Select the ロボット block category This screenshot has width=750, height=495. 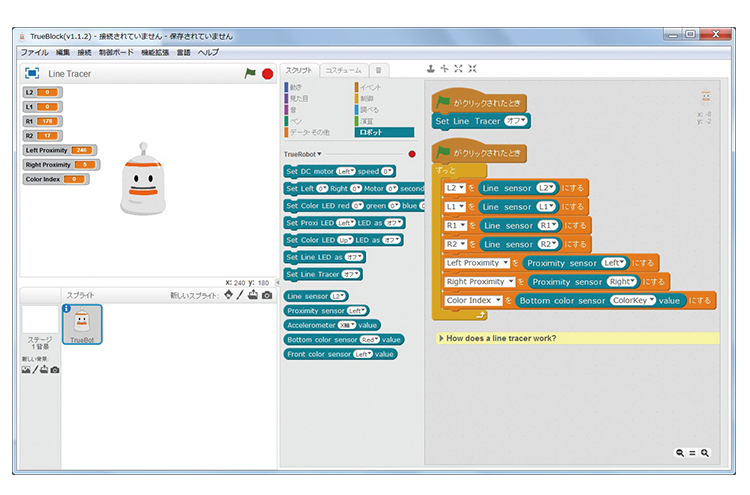385,132
